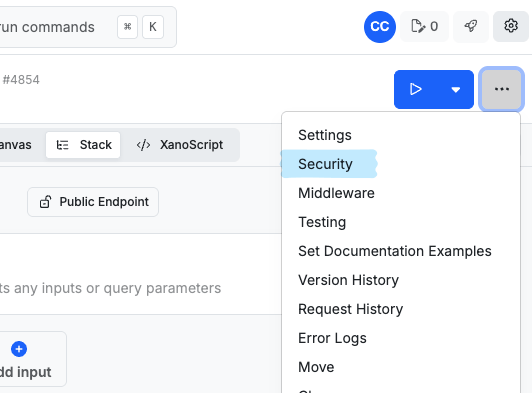Click the Public Endpoint button

point(93,202)
